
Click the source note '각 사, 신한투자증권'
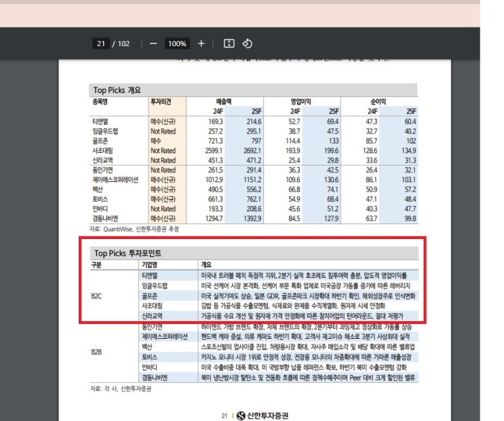point(128,389)
